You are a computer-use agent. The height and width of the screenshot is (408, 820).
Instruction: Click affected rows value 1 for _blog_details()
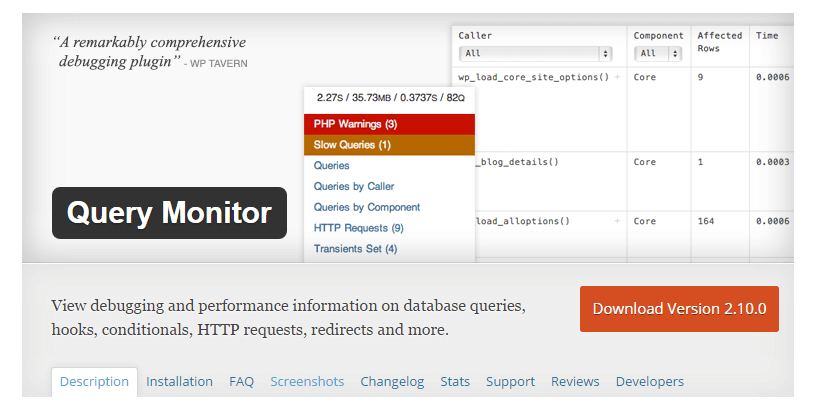pos(700,162)
